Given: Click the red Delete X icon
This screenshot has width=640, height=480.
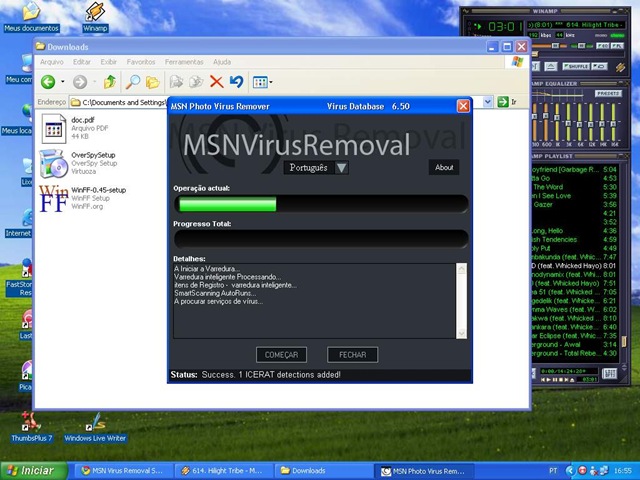Looking at the screenshot, I should (216, 82).
